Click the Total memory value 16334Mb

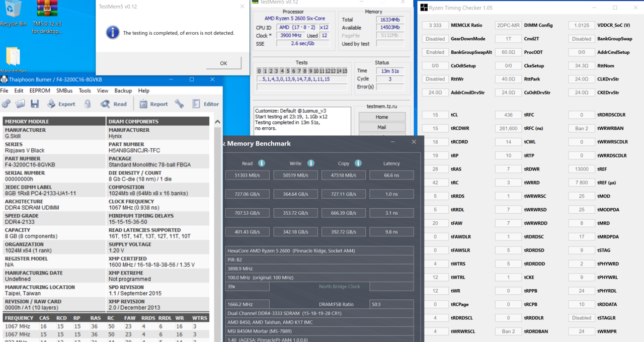[x=389, y=20]
